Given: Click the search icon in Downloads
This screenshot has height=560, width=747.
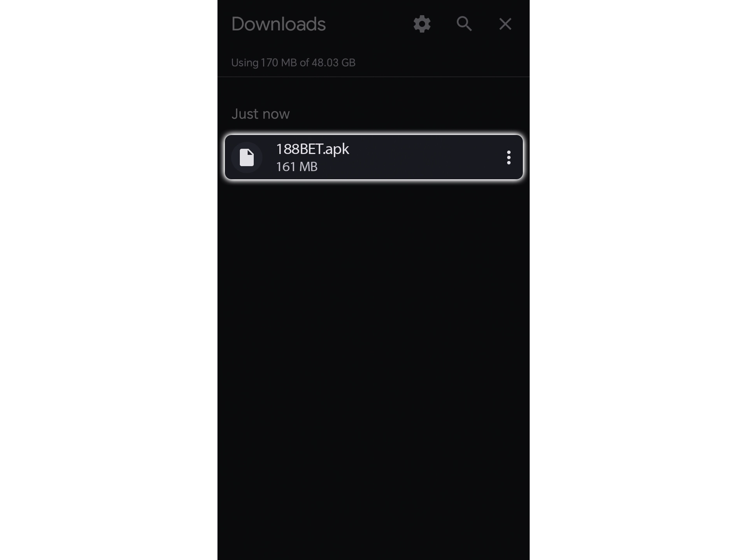Looking at the screenshot, I should click(x=464, y=24).
